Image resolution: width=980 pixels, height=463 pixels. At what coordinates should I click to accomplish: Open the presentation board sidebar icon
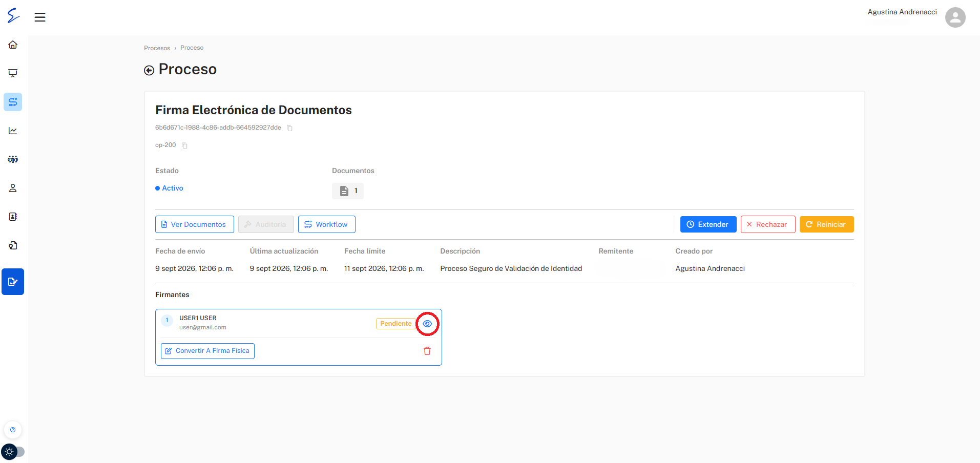[x=13, y=73]
